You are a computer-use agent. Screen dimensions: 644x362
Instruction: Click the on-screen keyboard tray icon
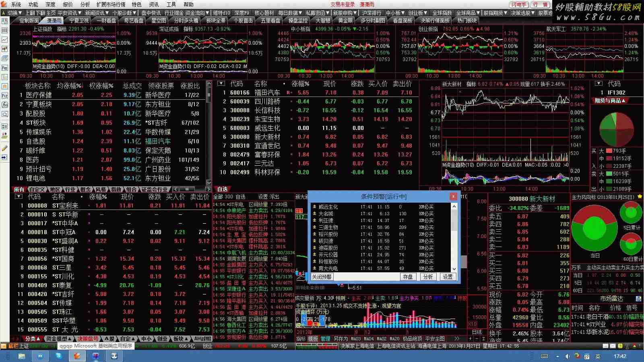pyautogui.click(x=545, y=356)
